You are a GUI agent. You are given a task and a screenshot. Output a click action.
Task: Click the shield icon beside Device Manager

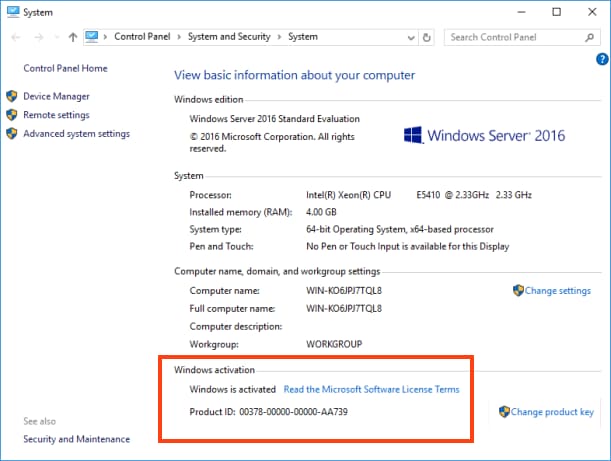[12, 97]
